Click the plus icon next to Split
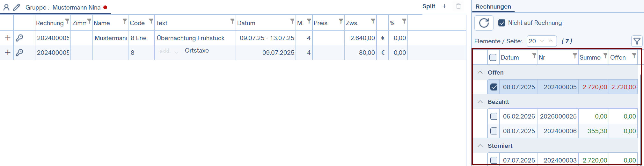The height and width of the screenshot is (166, 644). tap(444, 6)
